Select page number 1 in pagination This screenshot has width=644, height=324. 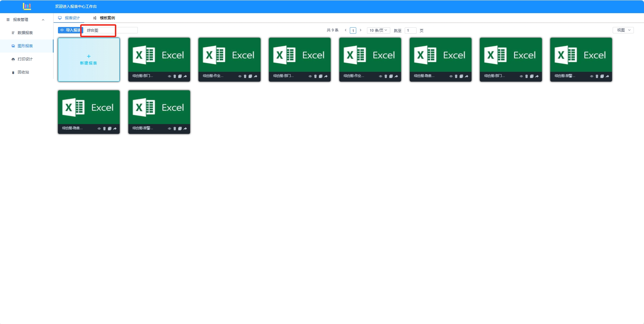point(353,30)
